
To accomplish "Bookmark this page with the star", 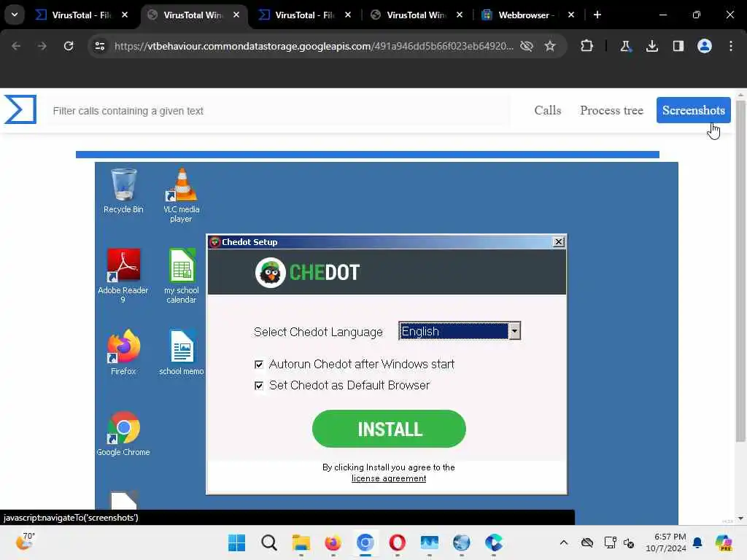I will point(550,46).
